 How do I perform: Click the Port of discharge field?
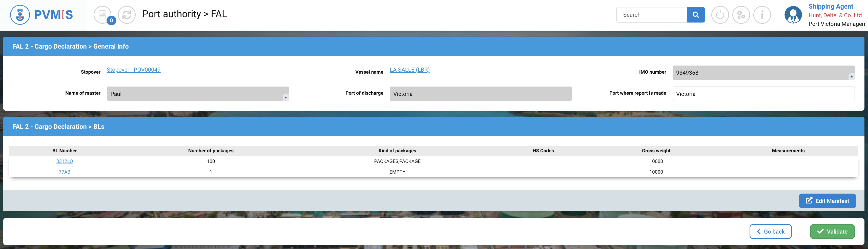480,94
